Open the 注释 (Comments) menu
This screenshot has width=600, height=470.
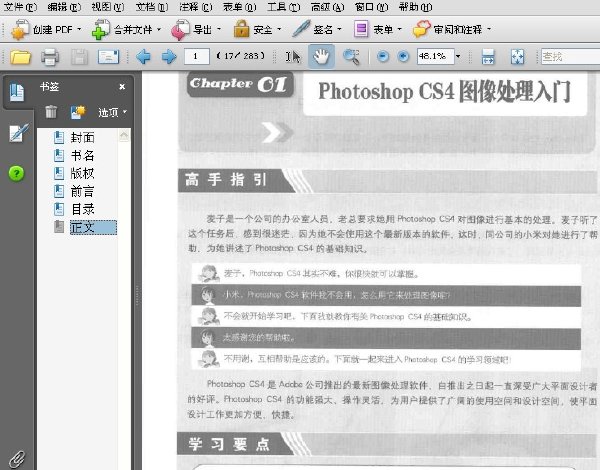(x=196, y=7)
